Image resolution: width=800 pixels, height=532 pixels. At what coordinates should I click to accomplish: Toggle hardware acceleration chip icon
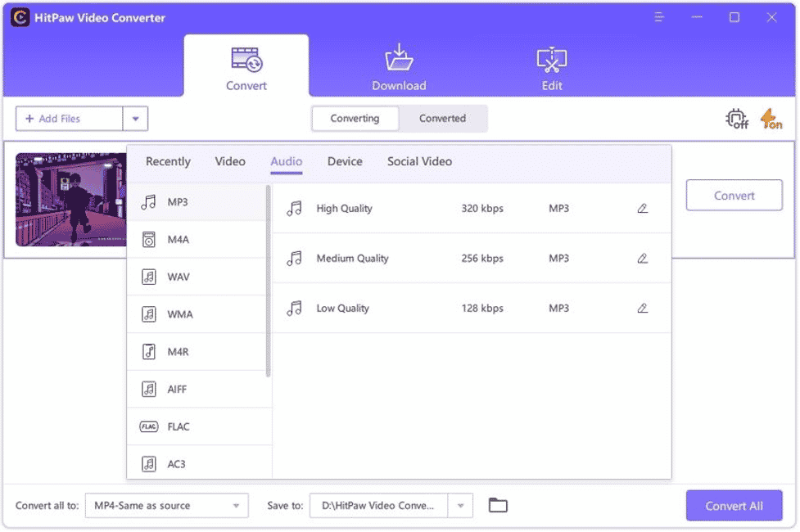[x=737, y=119]
